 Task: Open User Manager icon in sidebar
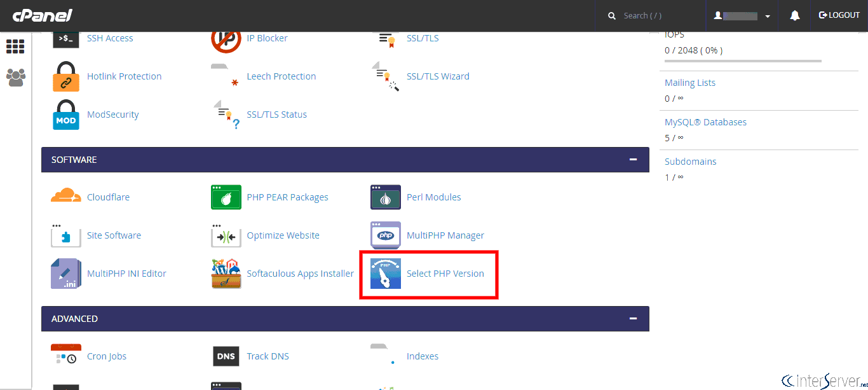coord(15,78)
